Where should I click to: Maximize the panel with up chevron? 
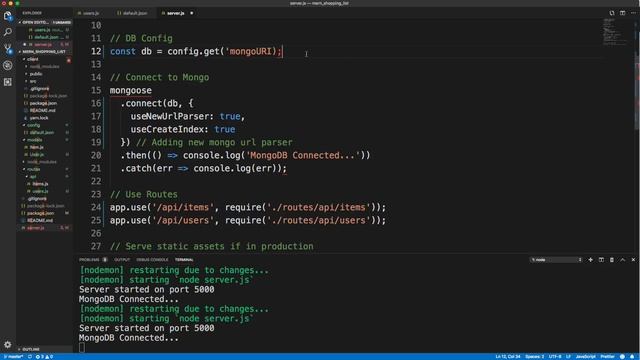[622, 260]
